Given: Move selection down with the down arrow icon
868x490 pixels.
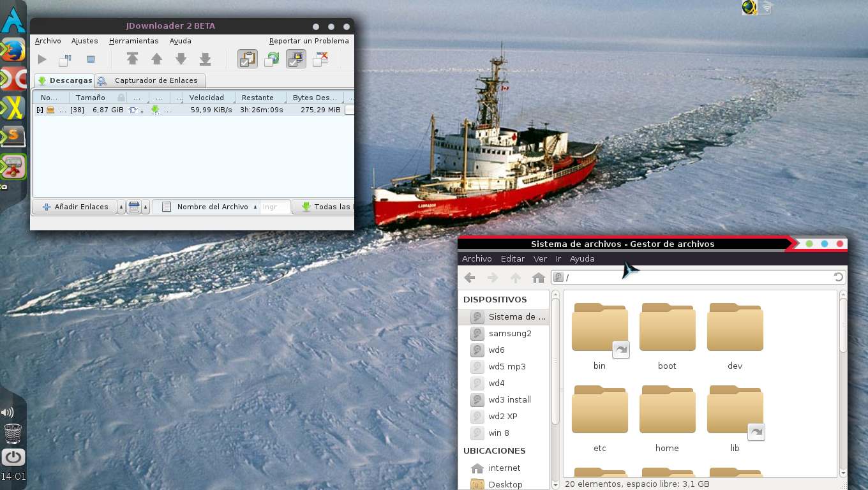Looking at the screenshot, I should click(181, 59).
